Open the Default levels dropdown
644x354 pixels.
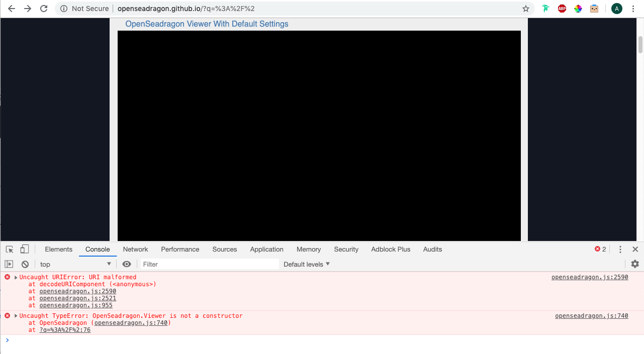tap(306, 264)
